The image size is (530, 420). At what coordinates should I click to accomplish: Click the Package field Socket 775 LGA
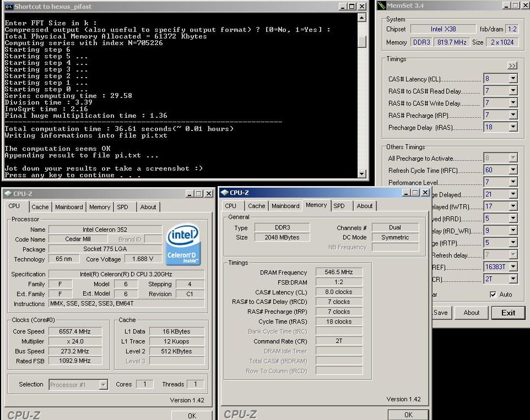click(105, 249)
